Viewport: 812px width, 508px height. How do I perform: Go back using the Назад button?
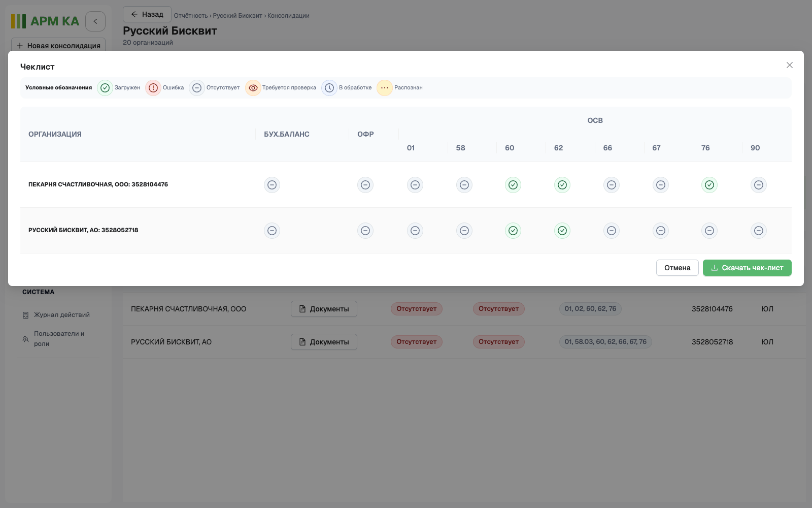pyautogui.click(x=147, y=14)
